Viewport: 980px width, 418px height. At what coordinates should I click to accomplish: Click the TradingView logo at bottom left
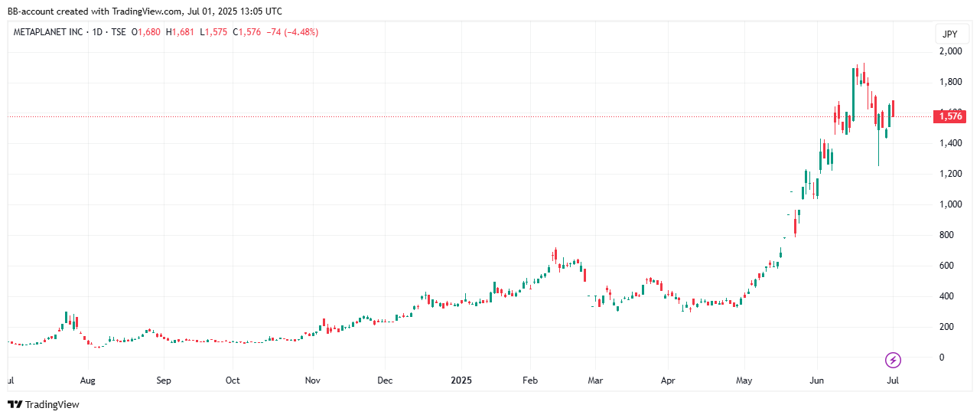tap(44, 404)
